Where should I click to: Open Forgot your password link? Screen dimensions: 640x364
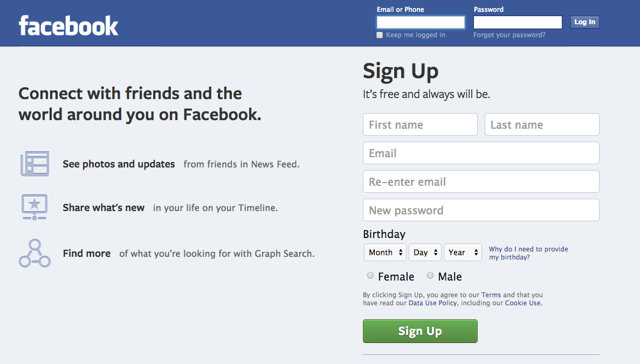[x=509, y=35]
